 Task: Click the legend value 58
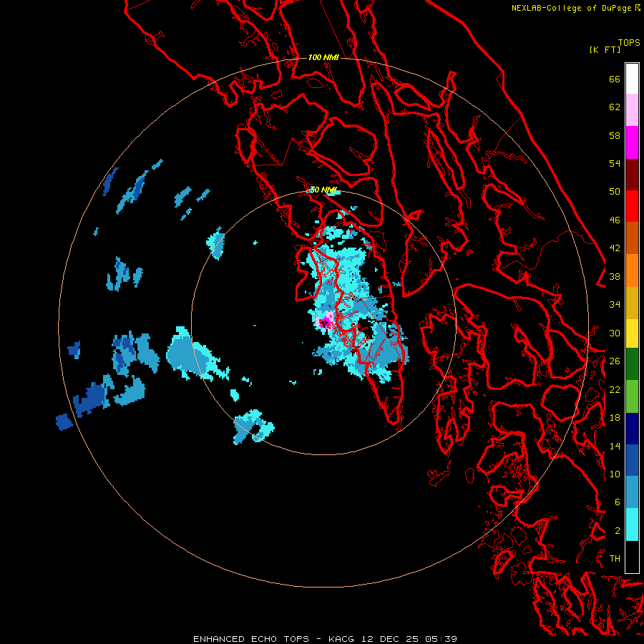pyautogui.click(x=615, y=135)
